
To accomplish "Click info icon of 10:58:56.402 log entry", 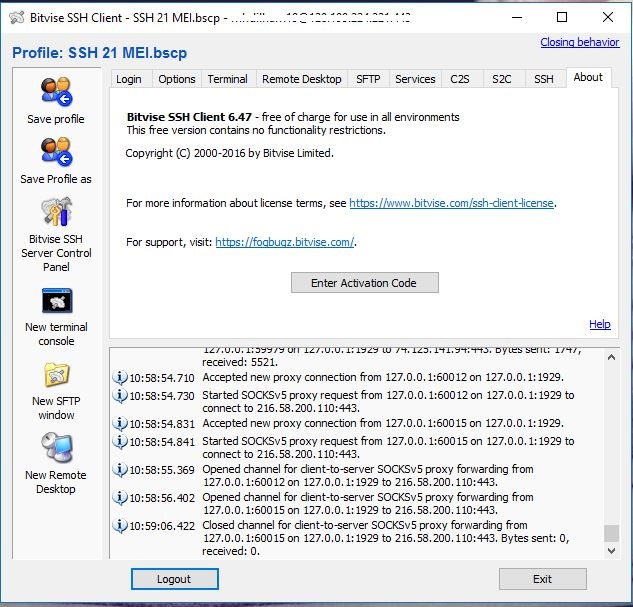I will (x=120, y=498).
